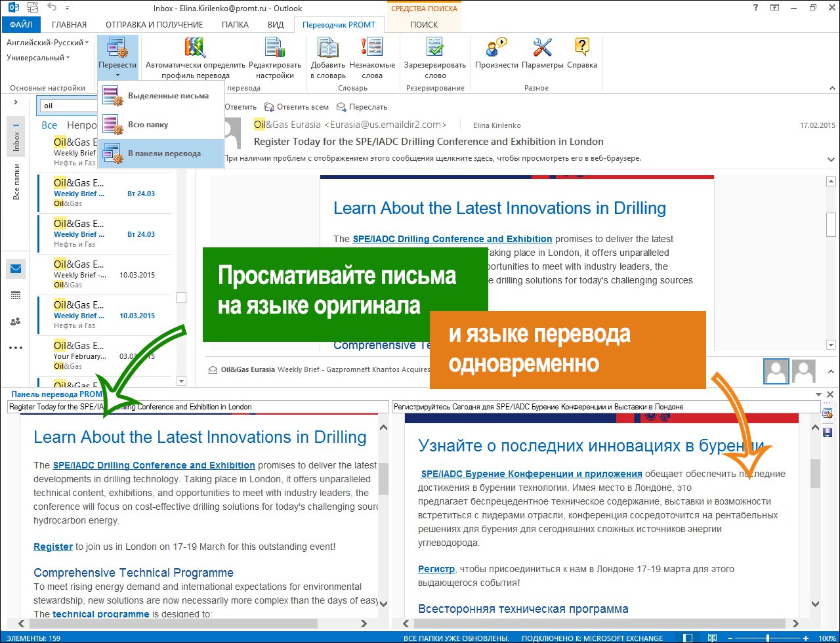
Task: Choose Выделенные письма from the translate menu
Action: coord(160,96)
